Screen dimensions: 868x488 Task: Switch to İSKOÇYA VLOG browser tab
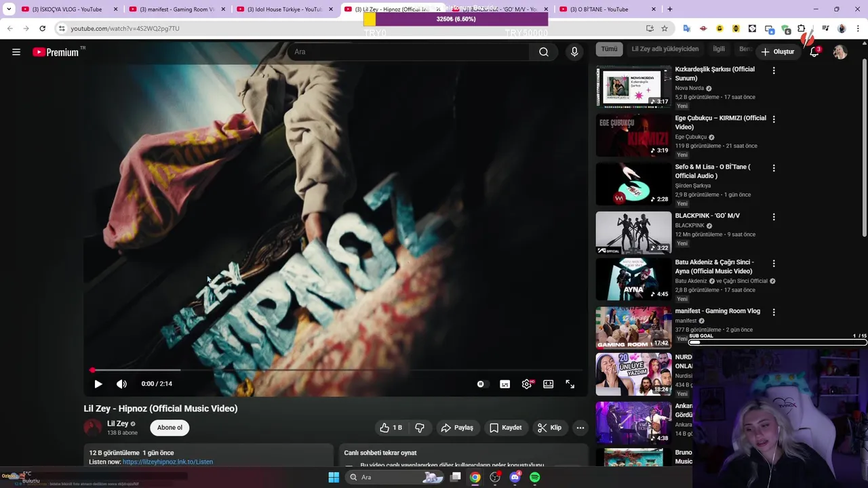pos(68,9)
